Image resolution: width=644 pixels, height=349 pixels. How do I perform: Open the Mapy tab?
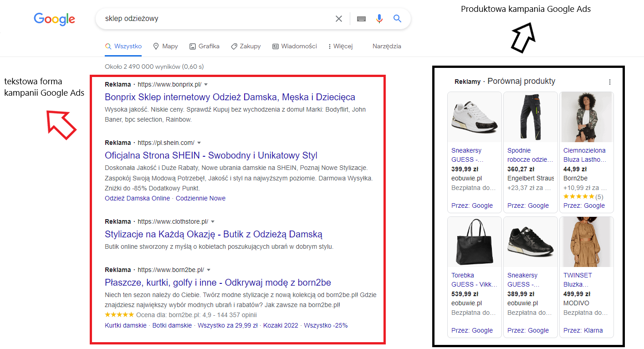[165, 46]
